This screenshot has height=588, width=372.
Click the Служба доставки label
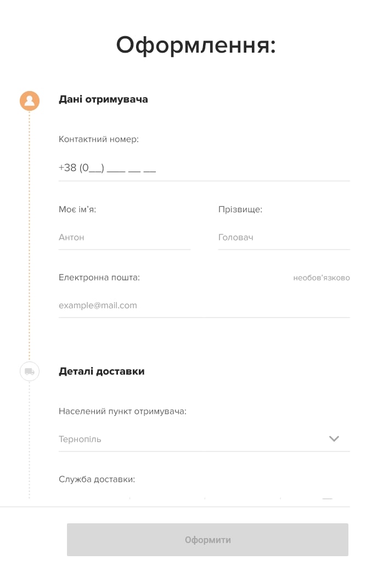pyautogui.click(x=97, y=479)
